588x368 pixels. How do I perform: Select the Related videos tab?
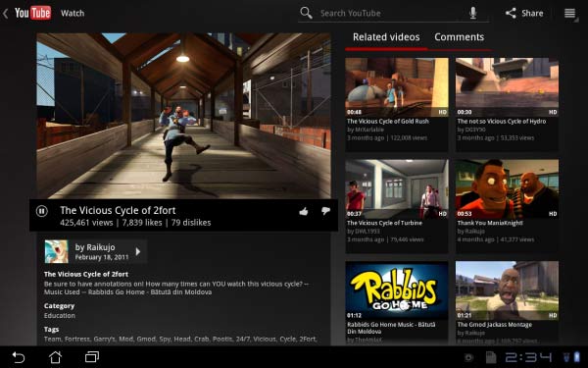[386, 37]
